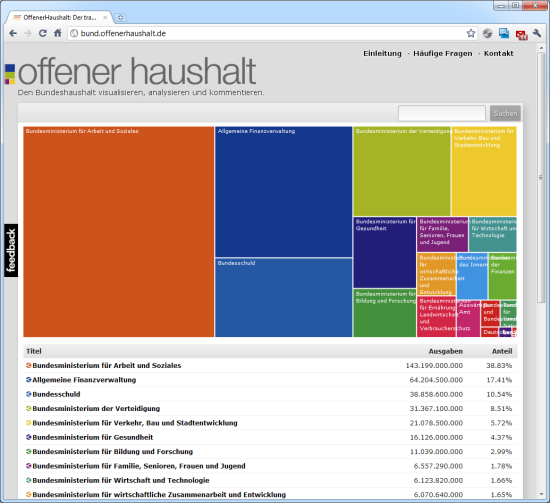The width and height of the screenshot is (550, 503).
Task: Open Bundesministerium der Verteidigung row link
Action: point(96,409)
